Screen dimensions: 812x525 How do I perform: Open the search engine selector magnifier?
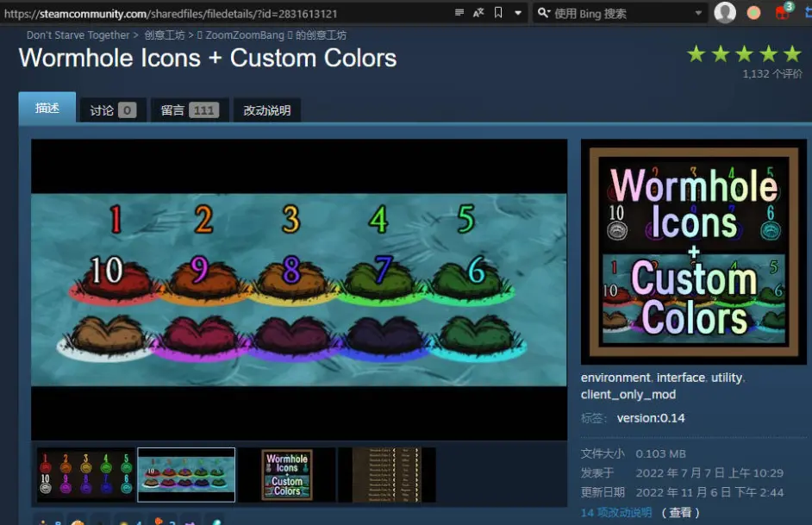[544, 13]
